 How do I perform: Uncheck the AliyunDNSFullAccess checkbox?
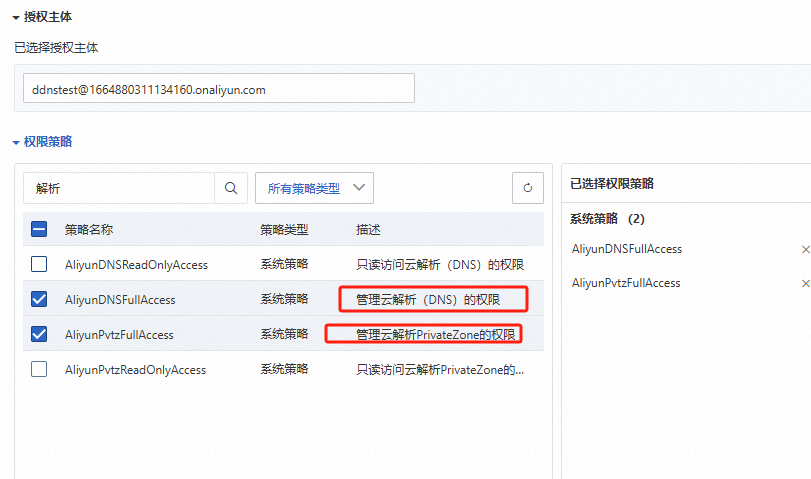coord(39,299)
